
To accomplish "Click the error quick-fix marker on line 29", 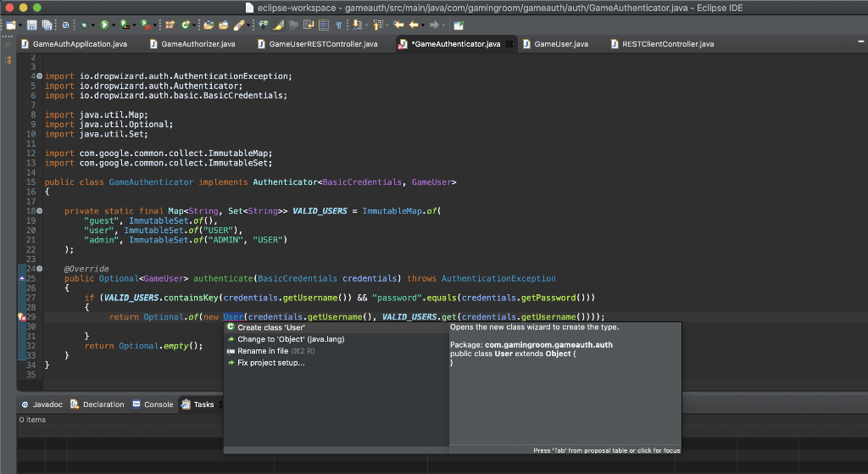I will [x=22, y=317].
